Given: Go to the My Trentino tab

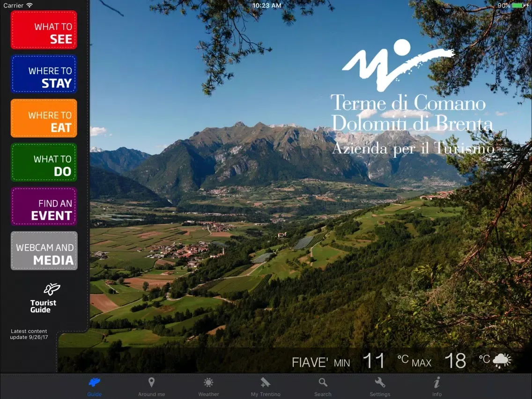Looking at the screenshot, I should [266, 387].
